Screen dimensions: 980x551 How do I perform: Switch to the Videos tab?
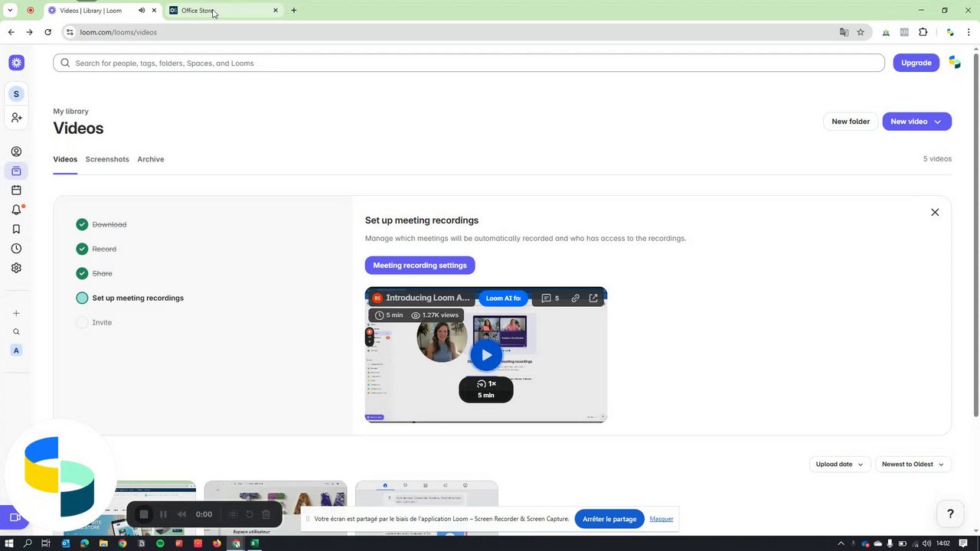(65, 159)
